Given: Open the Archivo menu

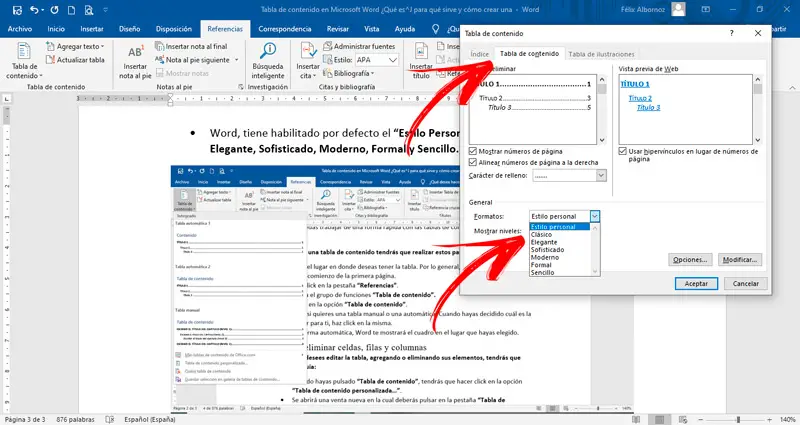Looking at the screenshot, I should tap(20, 29).
